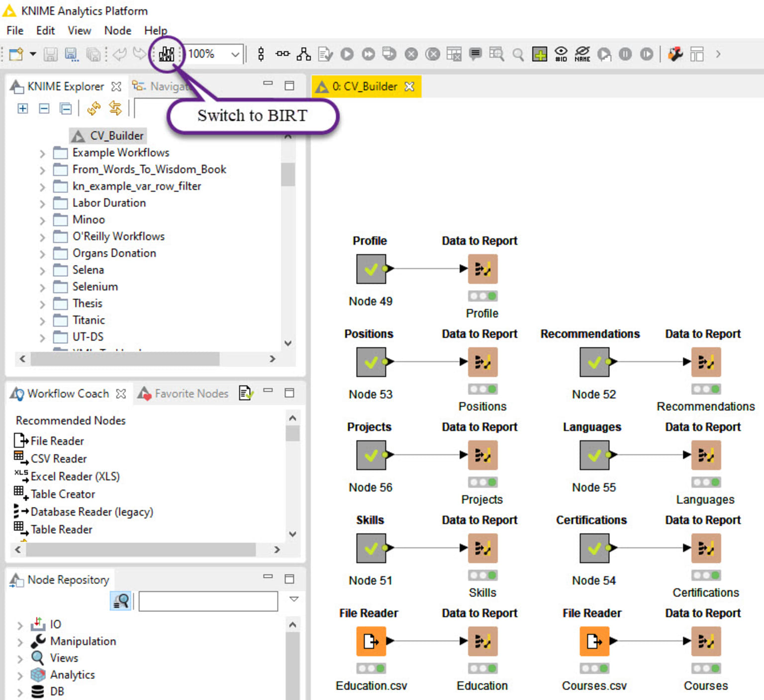Open the Node menu
Image resolution: width=764 pixels, height=700 pixels.
point(118,30)
